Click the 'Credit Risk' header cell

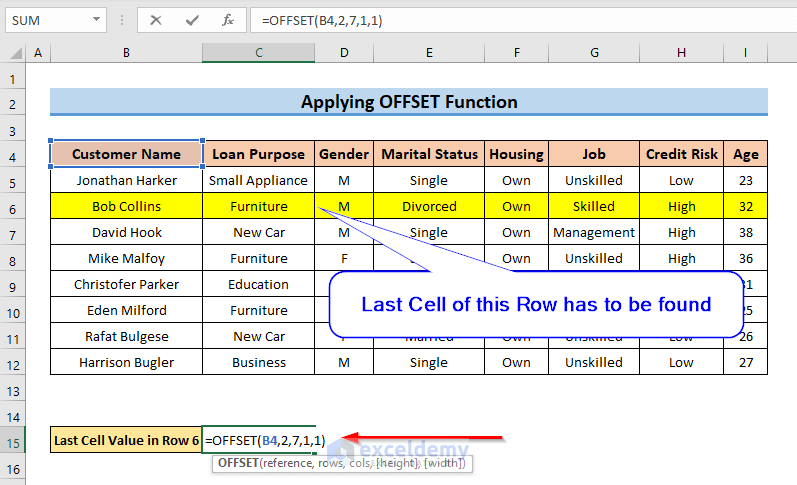pyautogui.click(x=681, y=154)
